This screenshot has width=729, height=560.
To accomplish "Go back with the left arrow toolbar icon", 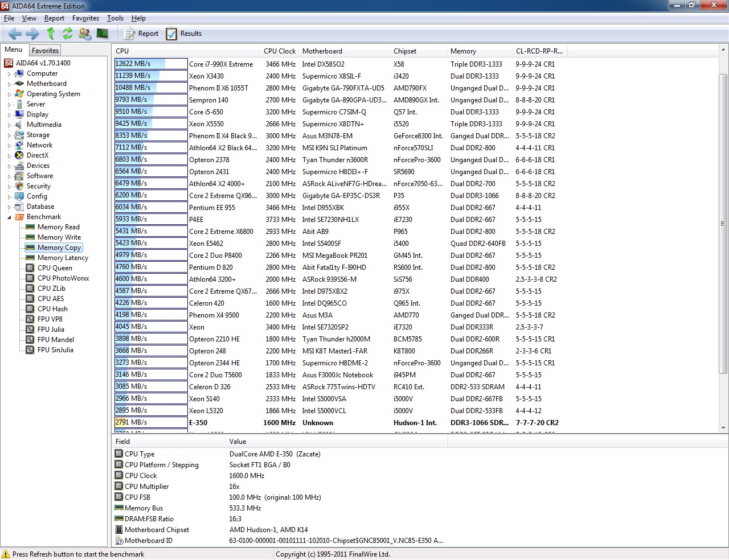I will pyautogui.click(x=15, y=34).
